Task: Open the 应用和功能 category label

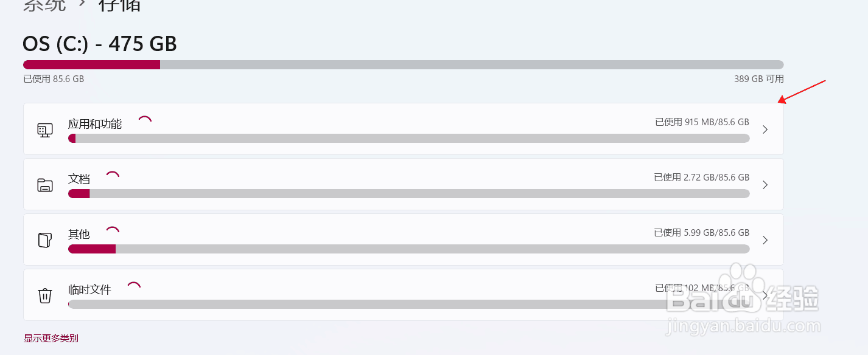Action: pos(95,124)
